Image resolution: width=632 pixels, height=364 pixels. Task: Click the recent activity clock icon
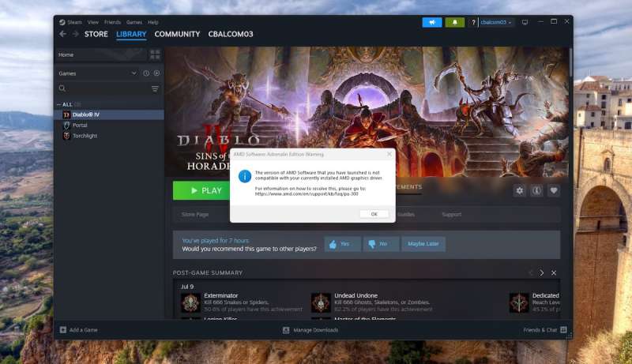[x=146, y=73]
